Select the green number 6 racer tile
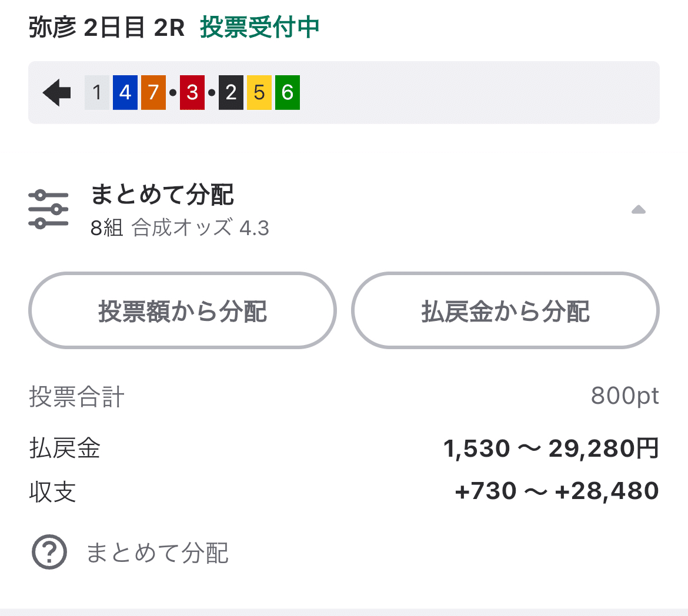Image resolution: width=688 pixels, height=616 pixels. pyautogui.click(x=287, y=92)
